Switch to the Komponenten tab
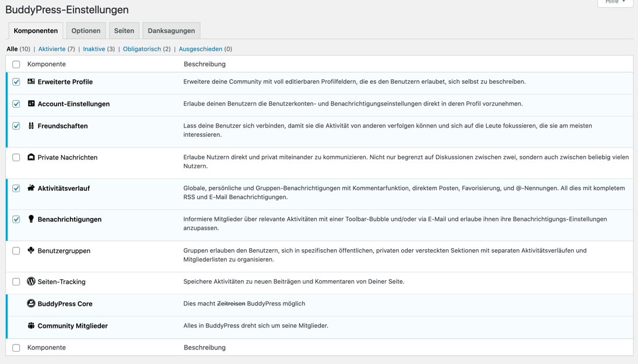 pyautogui.click(x=36, y=30)
